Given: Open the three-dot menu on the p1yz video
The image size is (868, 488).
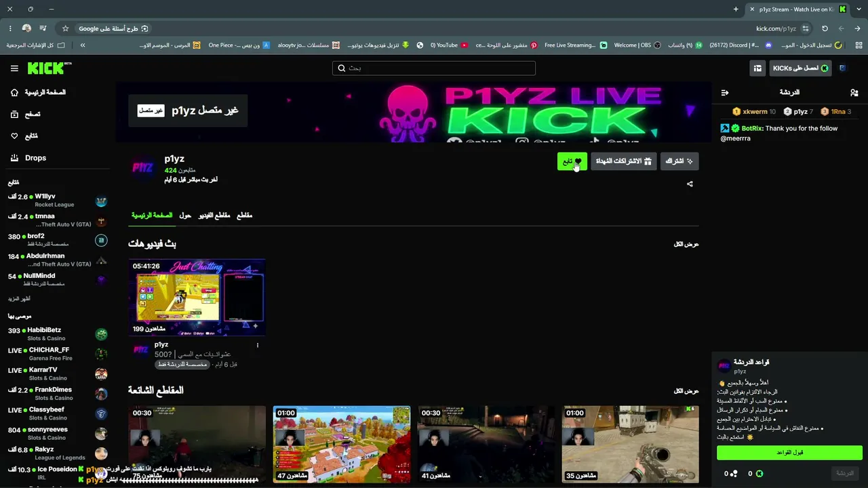Looking at the screenshot, I should pos(257,345).
